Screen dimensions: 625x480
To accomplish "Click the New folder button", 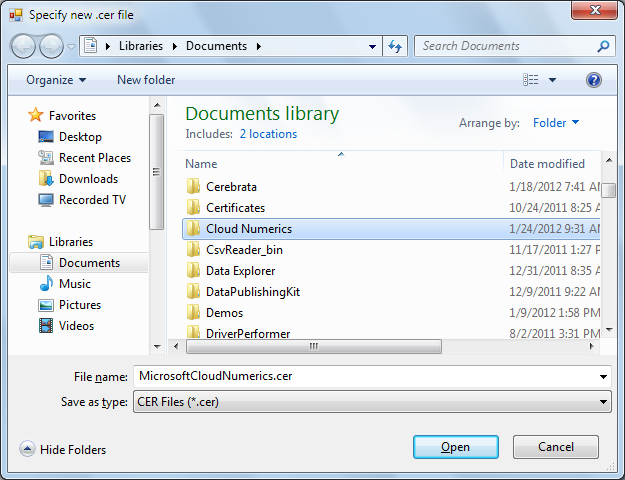I will pyautogui.click(x=146, y=80).
